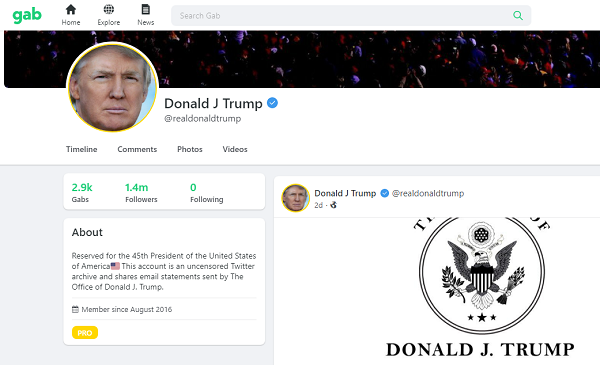The image size is (600, 365).
Task: Click the blue verified badge beside profile name
Action: pos(272,103)
